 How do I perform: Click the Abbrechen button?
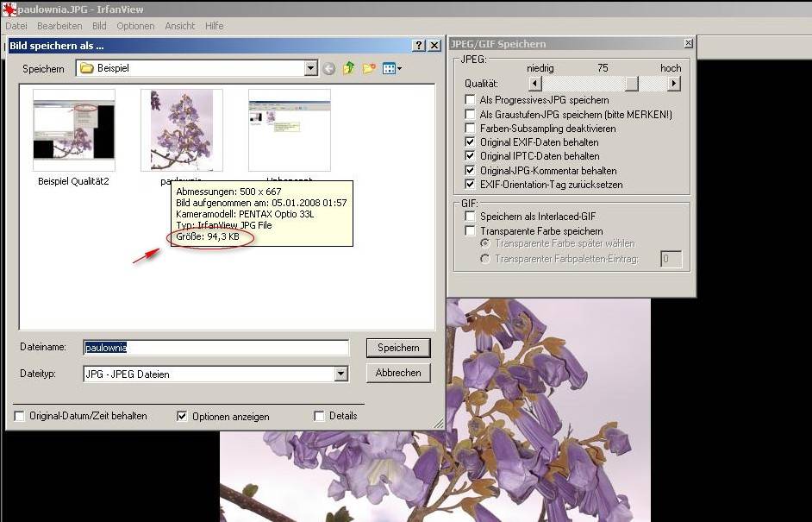(x=398, y=373)
